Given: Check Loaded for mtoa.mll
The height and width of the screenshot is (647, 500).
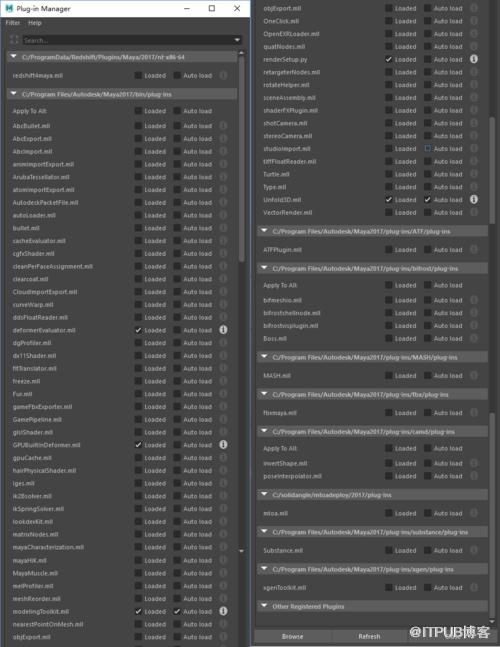Looking at the screenshot, I should click(x=389, y=513).
